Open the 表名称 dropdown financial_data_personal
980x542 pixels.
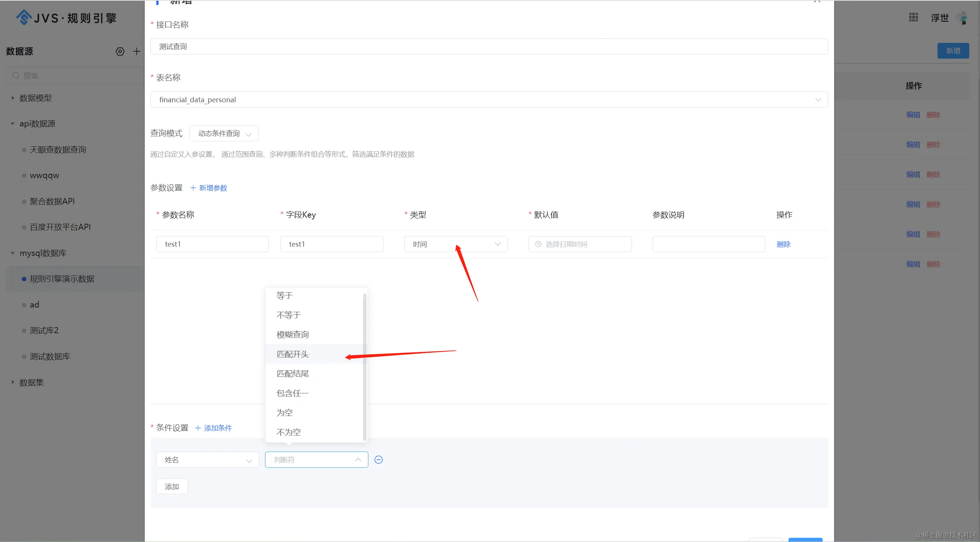tap(489, 100)
